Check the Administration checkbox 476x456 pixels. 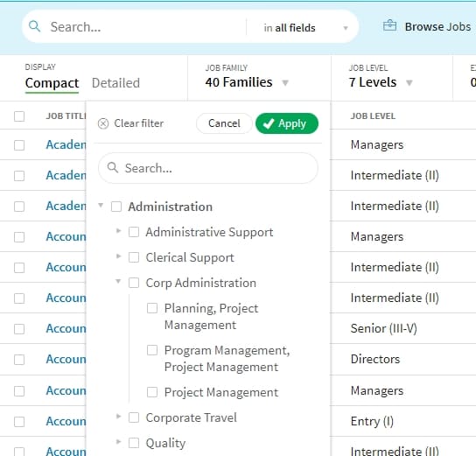[x=116, y=207]
